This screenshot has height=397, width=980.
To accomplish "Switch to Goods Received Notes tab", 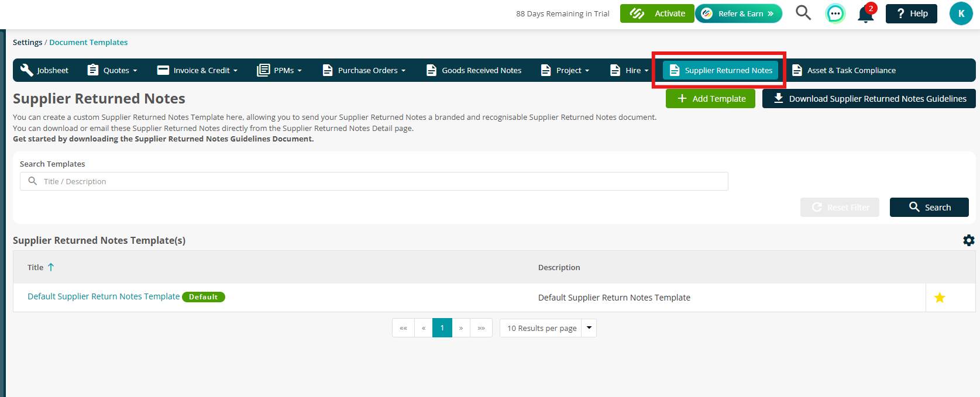I will (474, 70).
